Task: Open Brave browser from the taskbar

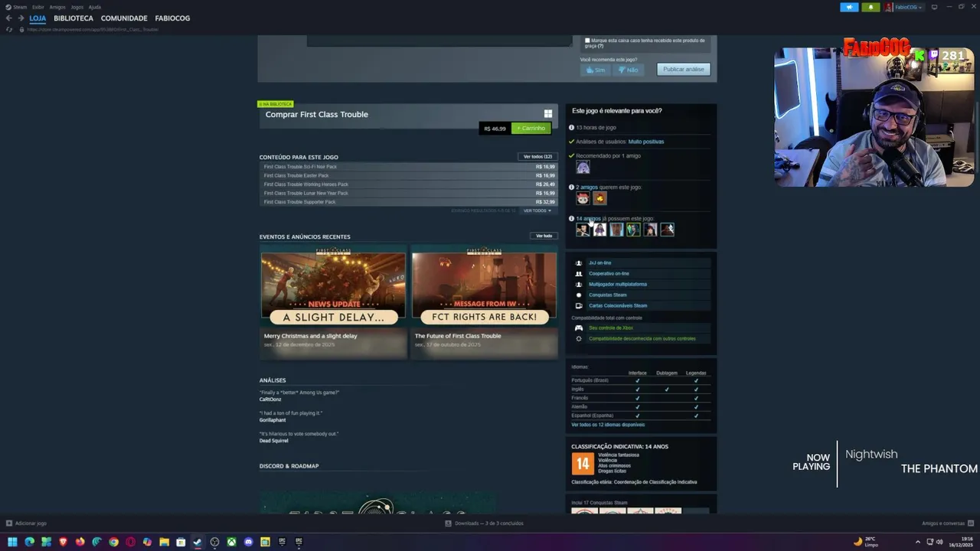Action: click(x=63, y=542)
